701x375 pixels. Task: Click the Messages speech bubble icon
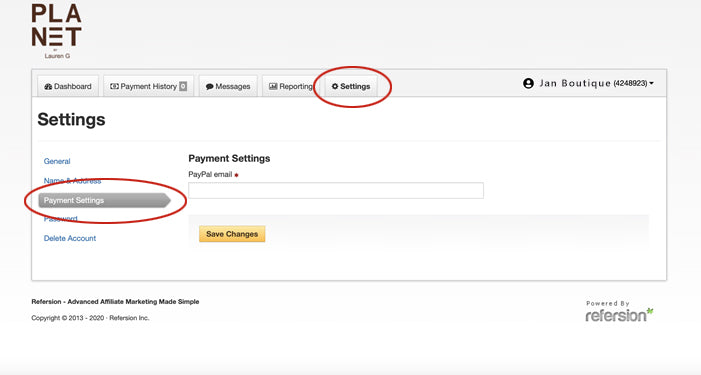209,87
